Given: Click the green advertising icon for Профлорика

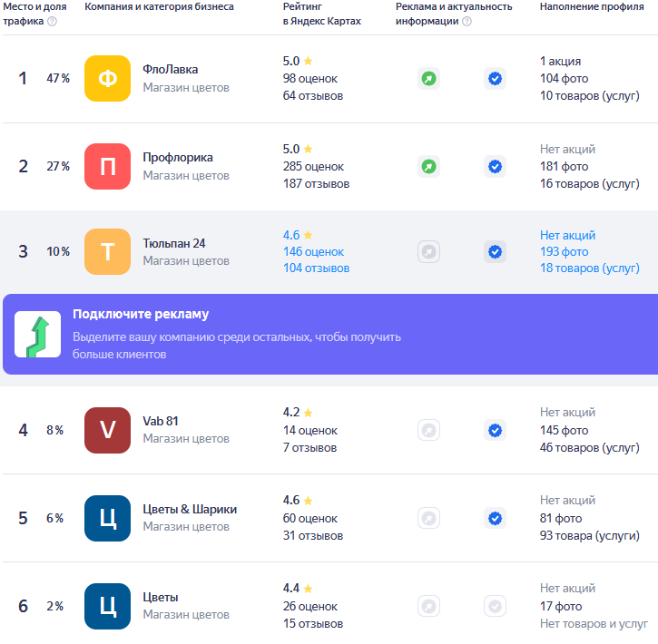Looking at the screenshot, I should click(428, 167).
